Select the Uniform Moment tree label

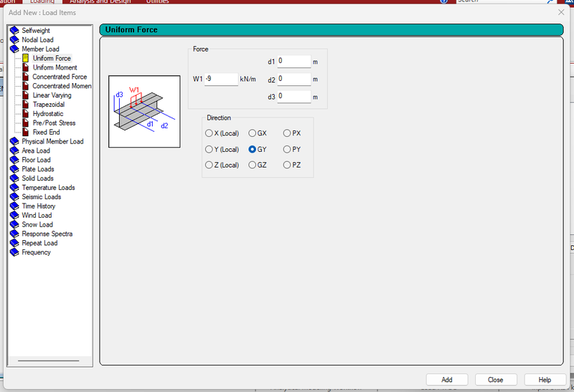coord(55,67)
